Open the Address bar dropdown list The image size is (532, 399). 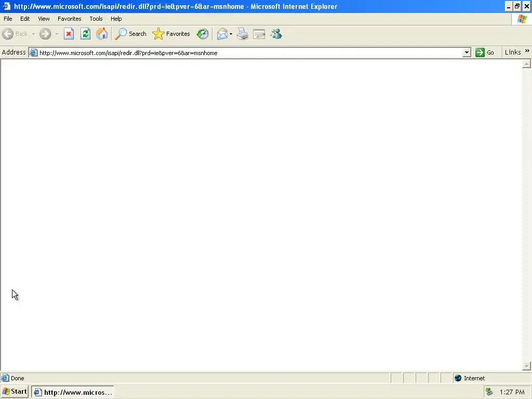click(467, 52)
